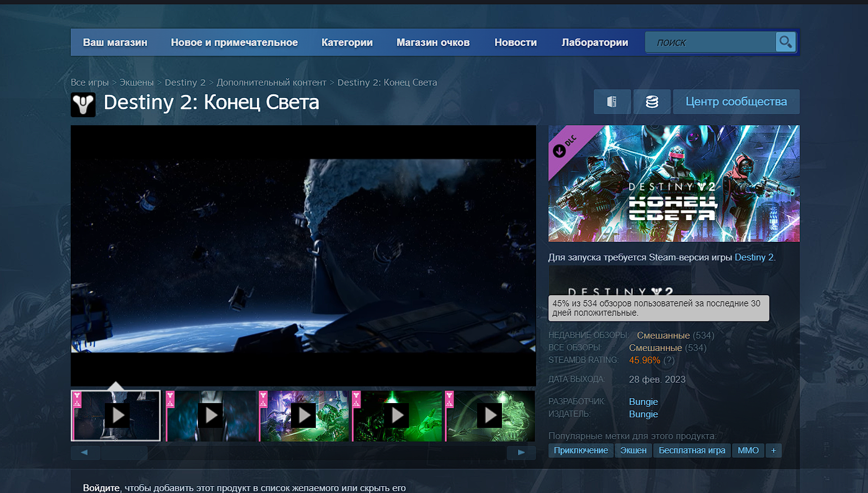
Task: Click the search magnifier icon
Action: pyautogui.click(x=785, y=42)
